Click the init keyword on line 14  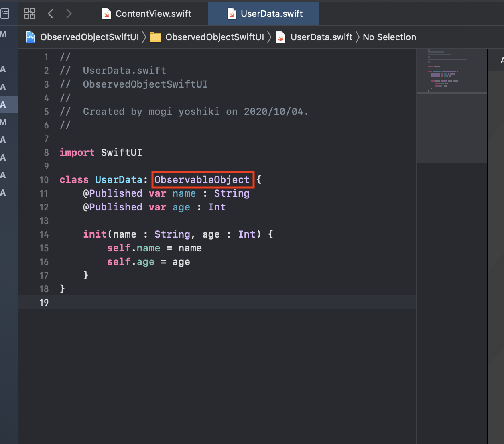pos(95,234)
